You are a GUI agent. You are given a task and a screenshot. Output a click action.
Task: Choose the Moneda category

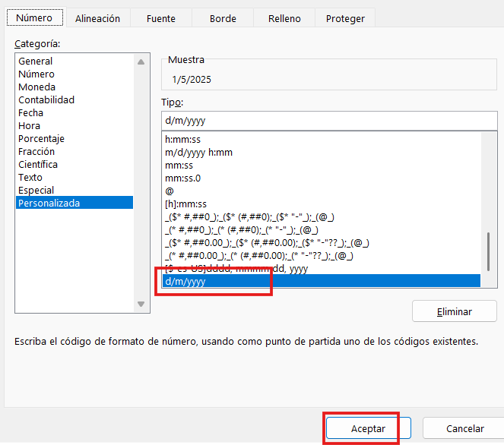pyautogui.click(x=36, y=87)
